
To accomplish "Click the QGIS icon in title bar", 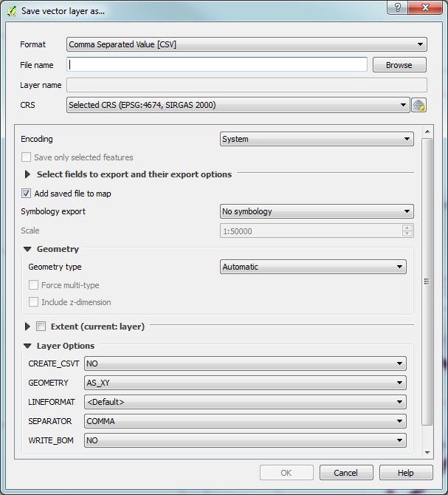I will (x=12, y=11).
